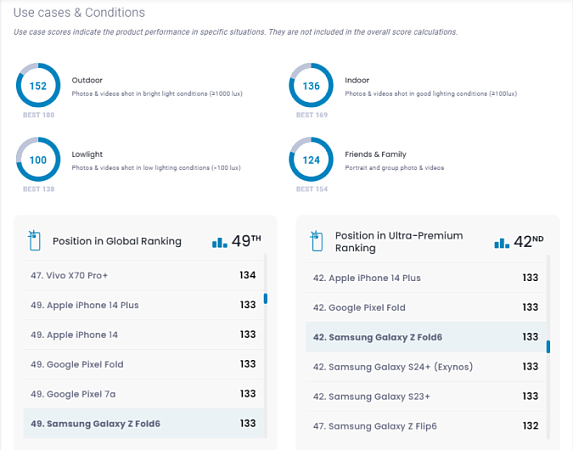Select Google Pixel 7a ranking entry
573x450 pixels.
click(143, 394)
